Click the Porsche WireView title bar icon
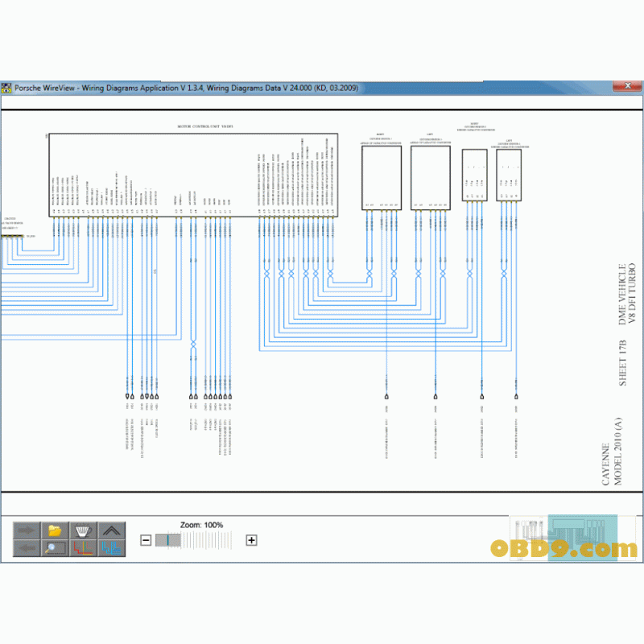 pos(6,88)
